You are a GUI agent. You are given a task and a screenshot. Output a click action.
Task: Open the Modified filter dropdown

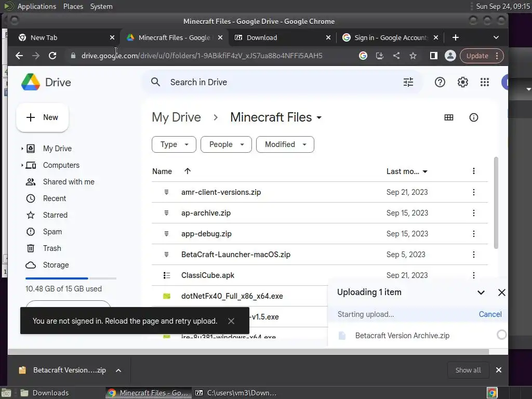[285, 144]
